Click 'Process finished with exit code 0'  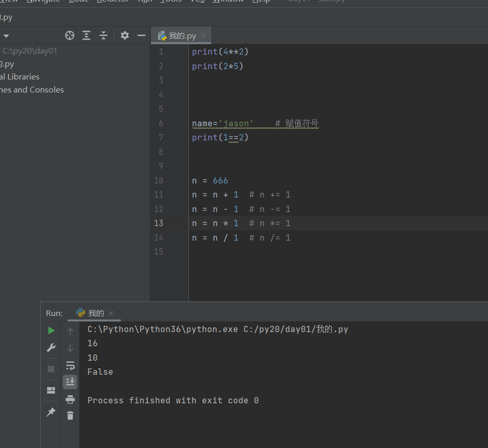(x=173, y=400)
